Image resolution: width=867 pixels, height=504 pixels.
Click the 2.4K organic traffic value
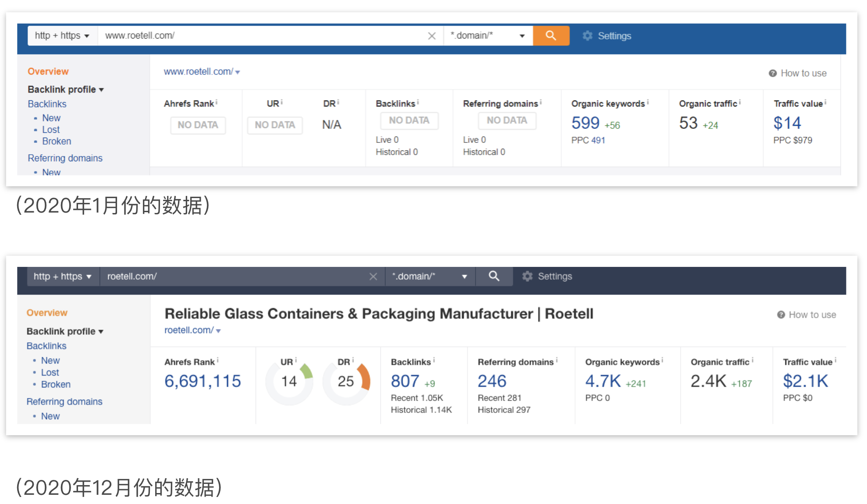coord(708,381)
